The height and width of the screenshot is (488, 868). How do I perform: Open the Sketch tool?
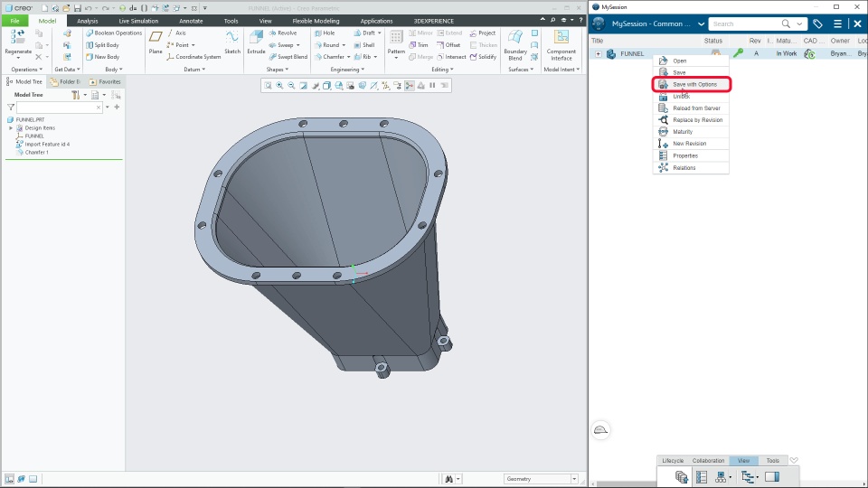point(232,42)
